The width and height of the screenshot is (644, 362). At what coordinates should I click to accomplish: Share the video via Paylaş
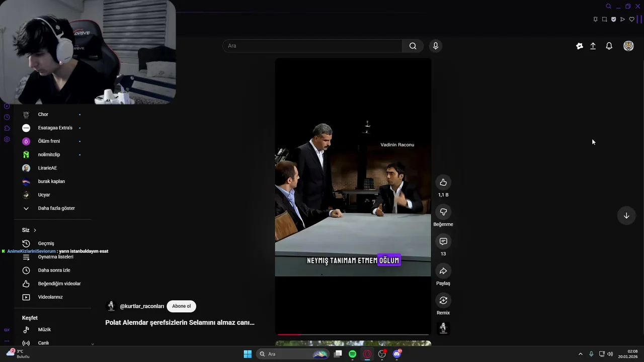click(x=443, y=271)
